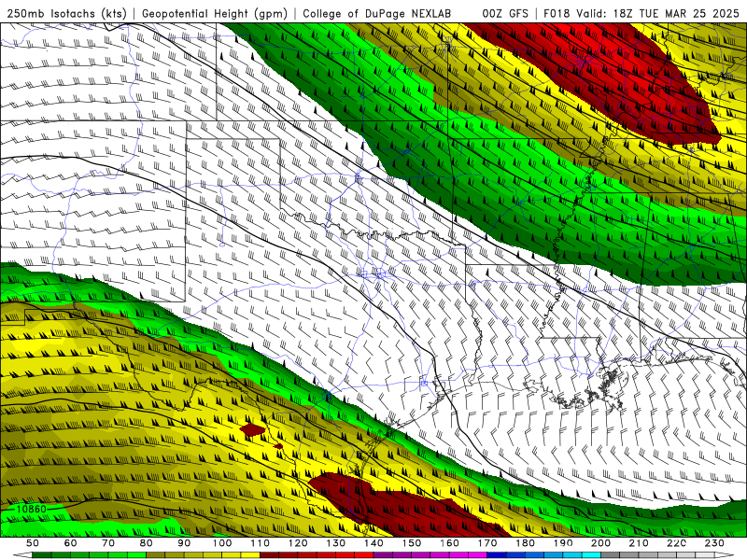Click the "F018 Valid: 18Z TUE MAR 25 2025" text
Image resolution: width=747 pixels, height=560 pixels.
coord(641,13)
